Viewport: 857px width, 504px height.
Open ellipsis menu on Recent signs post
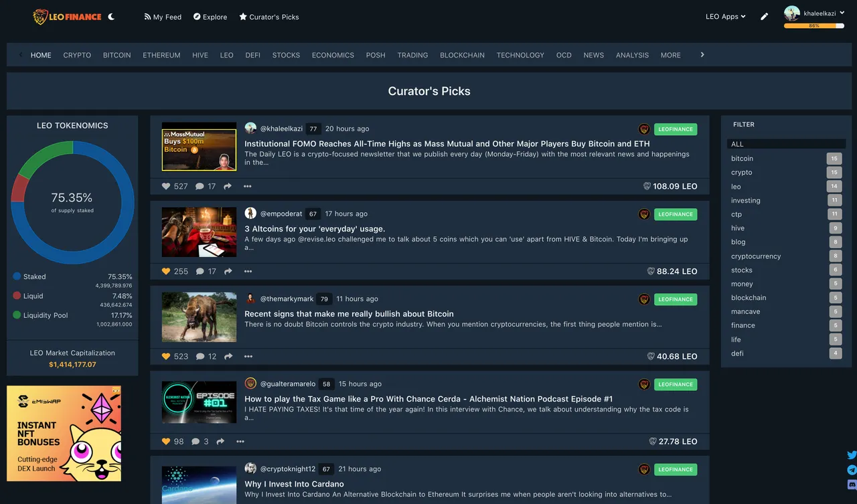tap(248, 356)
